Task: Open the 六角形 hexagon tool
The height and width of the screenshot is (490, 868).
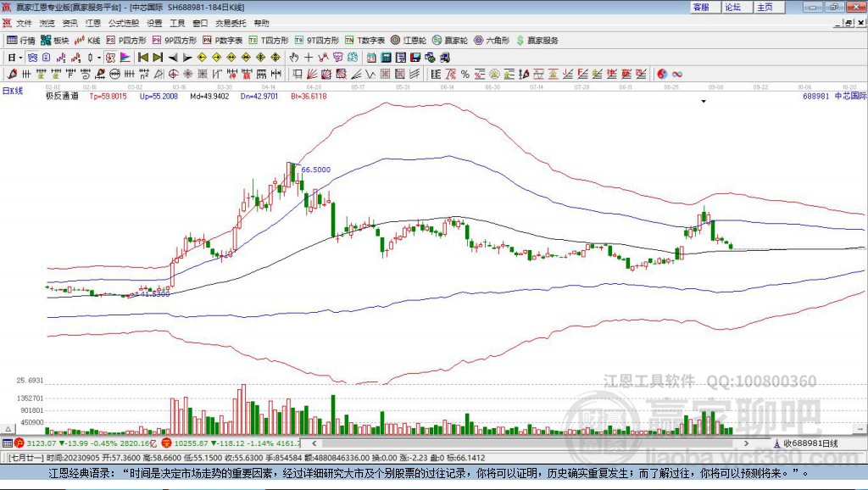Action: pyautogui.click(x=492, y=41)
